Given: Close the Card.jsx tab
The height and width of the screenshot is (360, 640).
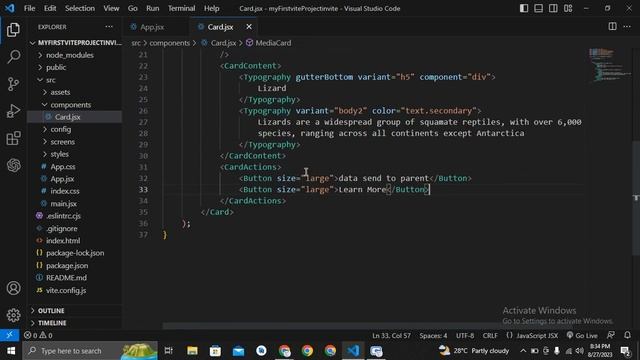Looking at the screenshot, I should pos(249,27).
